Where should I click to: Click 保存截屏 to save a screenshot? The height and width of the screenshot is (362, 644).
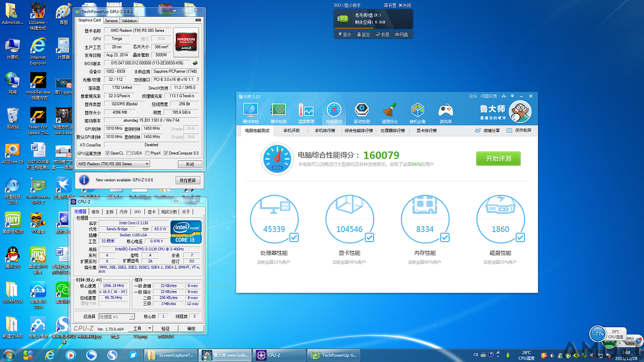[519, 130]
